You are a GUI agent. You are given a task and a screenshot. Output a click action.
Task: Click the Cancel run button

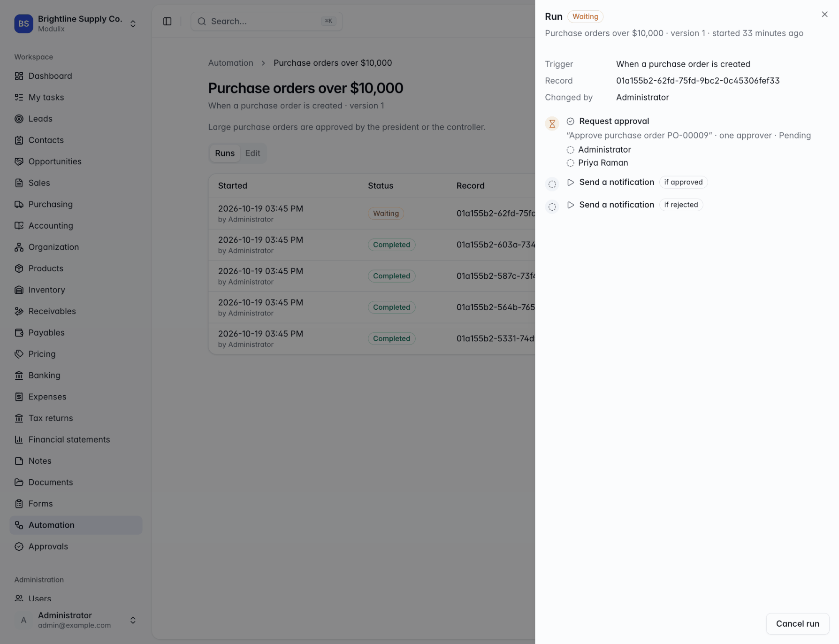click(x=797, y=623)
